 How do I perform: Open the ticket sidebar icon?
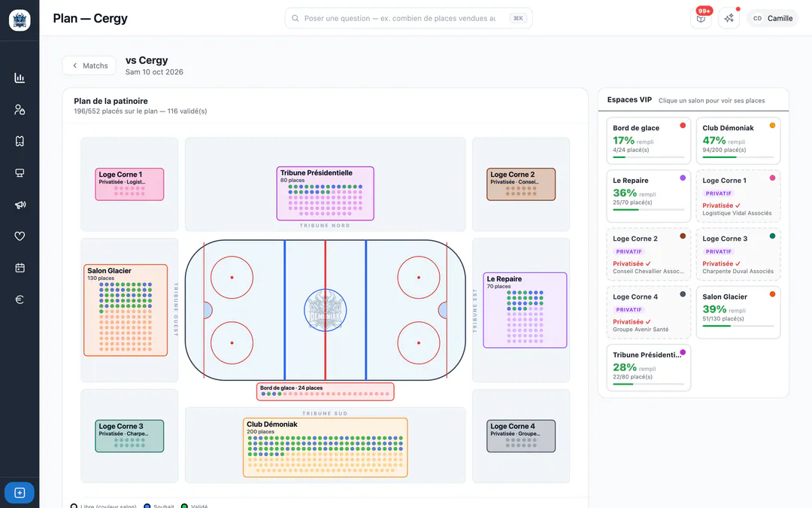pyautogui.click(x=20, y=141)
